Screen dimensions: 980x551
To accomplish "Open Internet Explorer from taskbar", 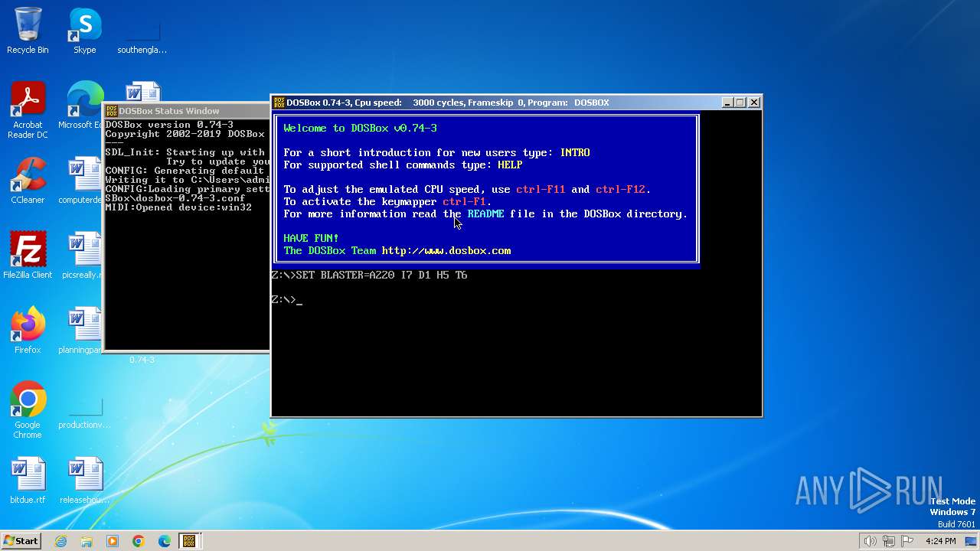I will pyautogui.click(x=60, y=541).
